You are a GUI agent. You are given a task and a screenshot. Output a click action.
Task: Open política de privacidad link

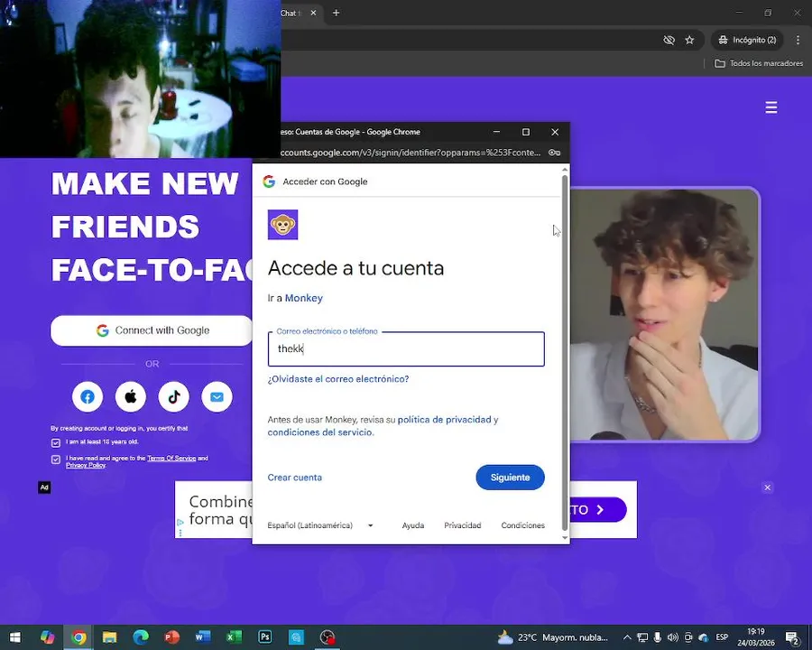pos(444,419)
